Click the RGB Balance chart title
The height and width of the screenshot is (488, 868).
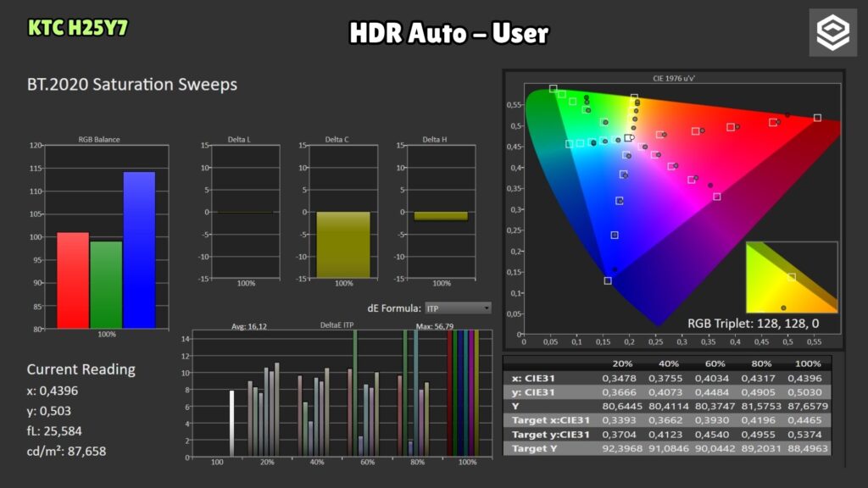99,140
